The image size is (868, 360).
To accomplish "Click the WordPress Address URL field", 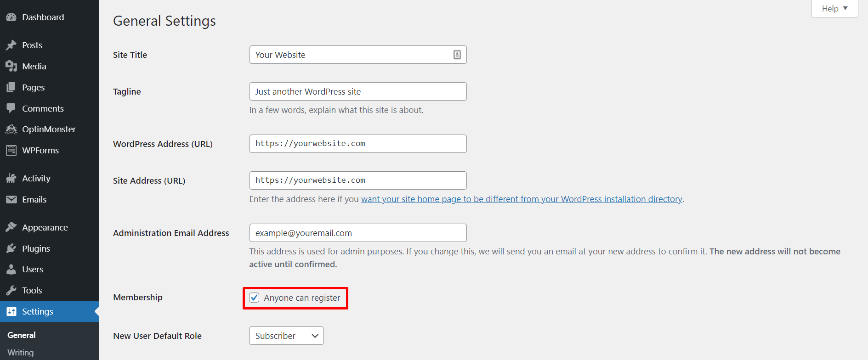I will click(357, 144).
